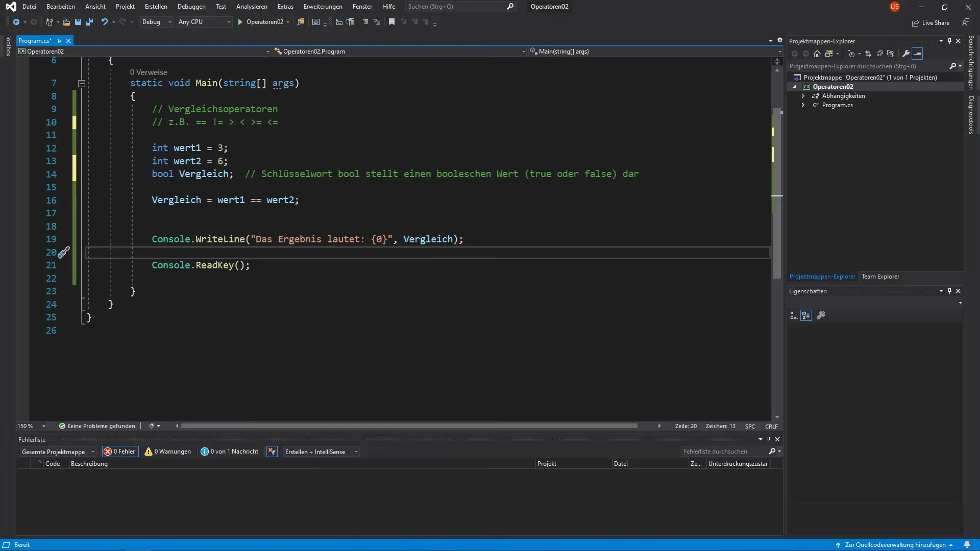Click the home icon in Projektmappen-Explorer

[x=817, y=54]
